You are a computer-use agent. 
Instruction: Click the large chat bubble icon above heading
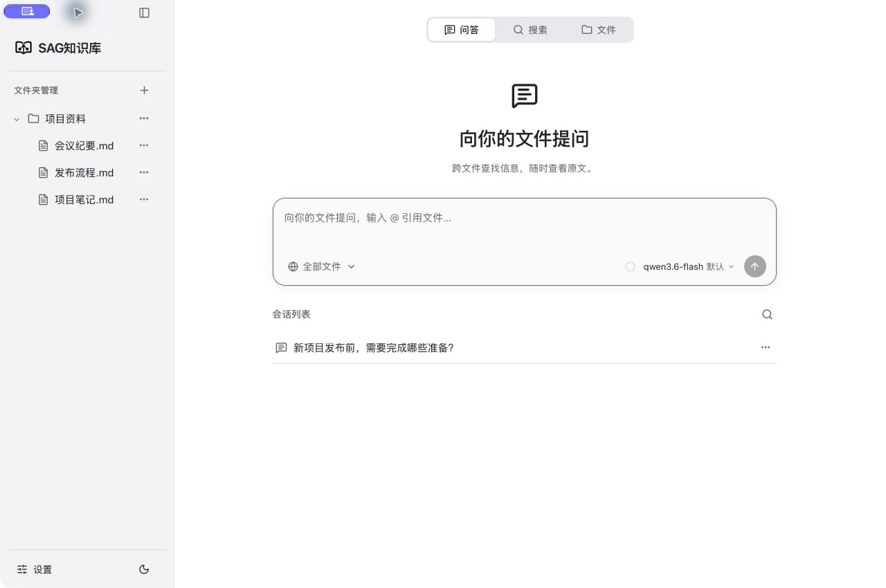click(525, 96)
